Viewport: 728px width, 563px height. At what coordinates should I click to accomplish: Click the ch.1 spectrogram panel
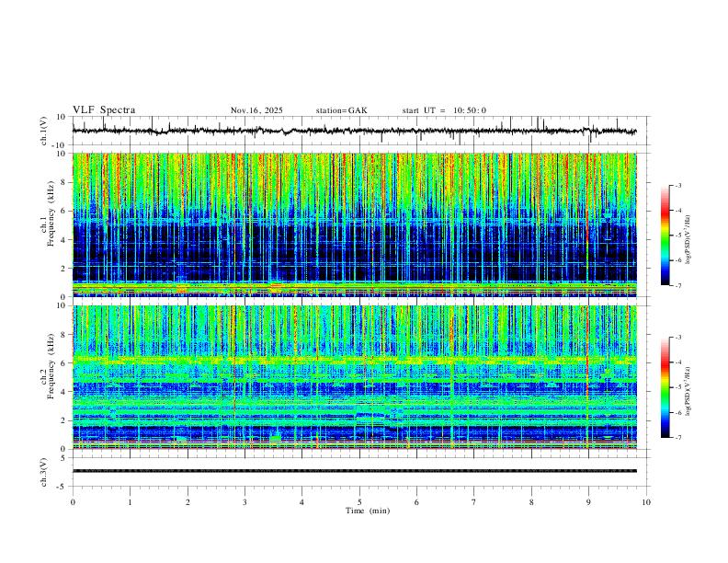(354, 224)
